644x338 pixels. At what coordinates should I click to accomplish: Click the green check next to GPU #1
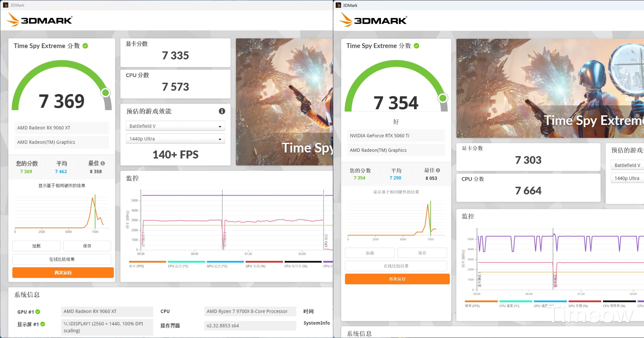pos(38,312)
